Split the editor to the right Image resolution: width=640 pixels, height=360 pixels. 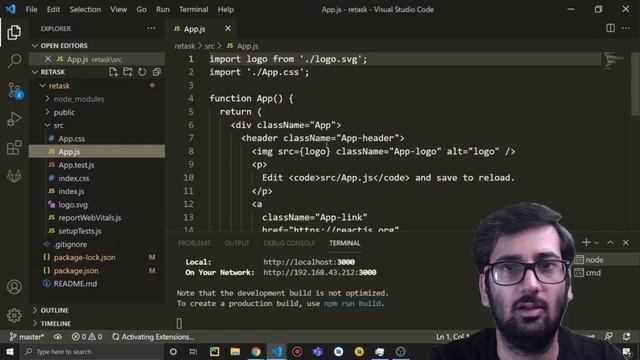point(610,28)
